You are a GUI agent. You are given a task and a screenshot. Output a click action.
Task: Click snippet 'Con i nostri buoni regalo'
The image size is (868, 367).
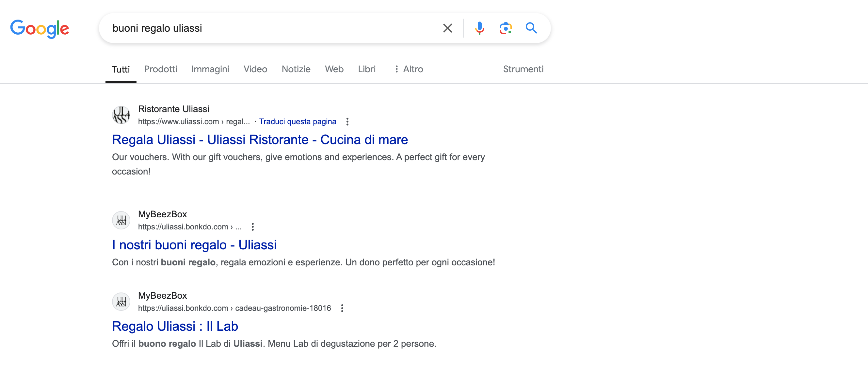point(303,262)
